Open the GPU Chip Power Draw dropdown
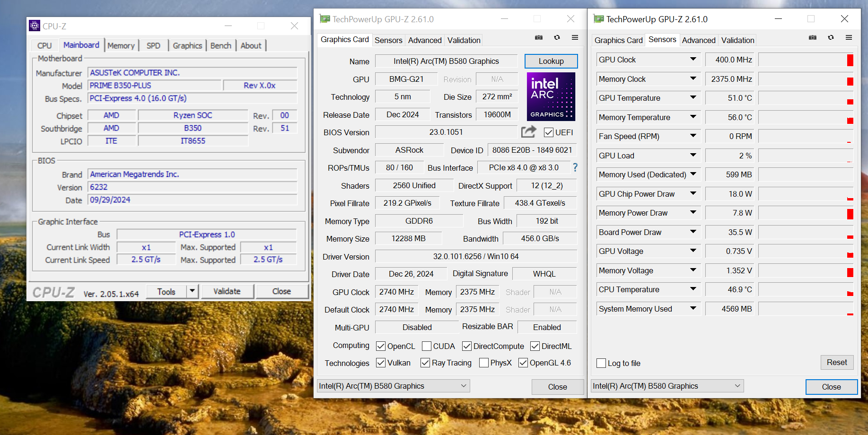Viewport: 868px width, 435px height. click(x=693, y=193)
